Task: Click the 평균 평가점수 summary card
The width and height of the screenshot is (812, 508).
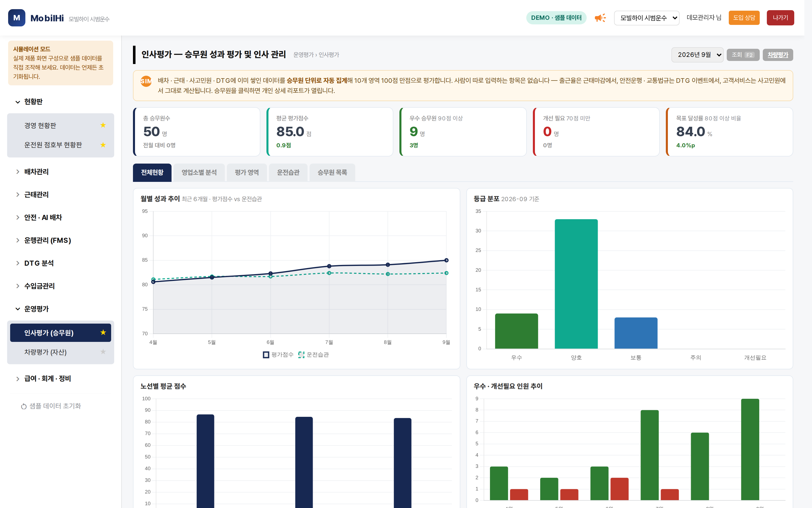Action: pyautogui.click(x=330, y=132)
